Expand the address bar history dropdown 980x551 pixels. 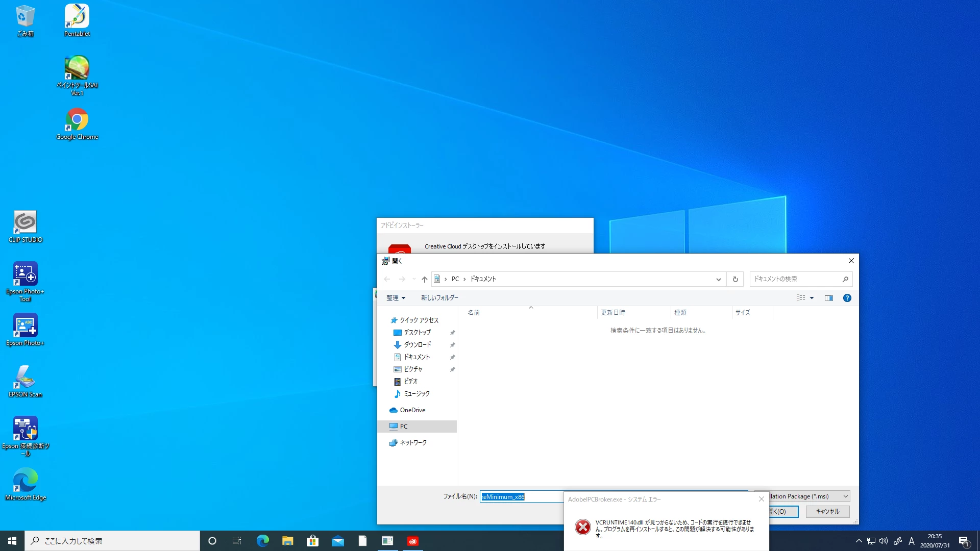coord(718,279)
